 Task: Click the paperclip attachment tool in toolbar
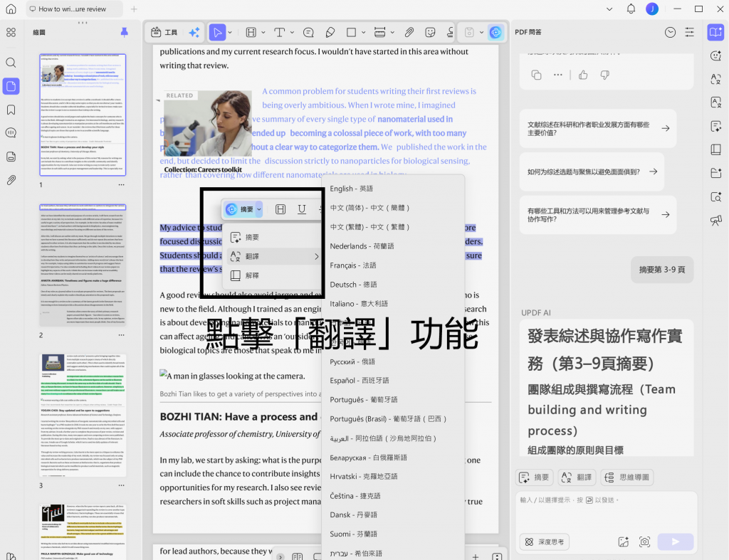409,32
